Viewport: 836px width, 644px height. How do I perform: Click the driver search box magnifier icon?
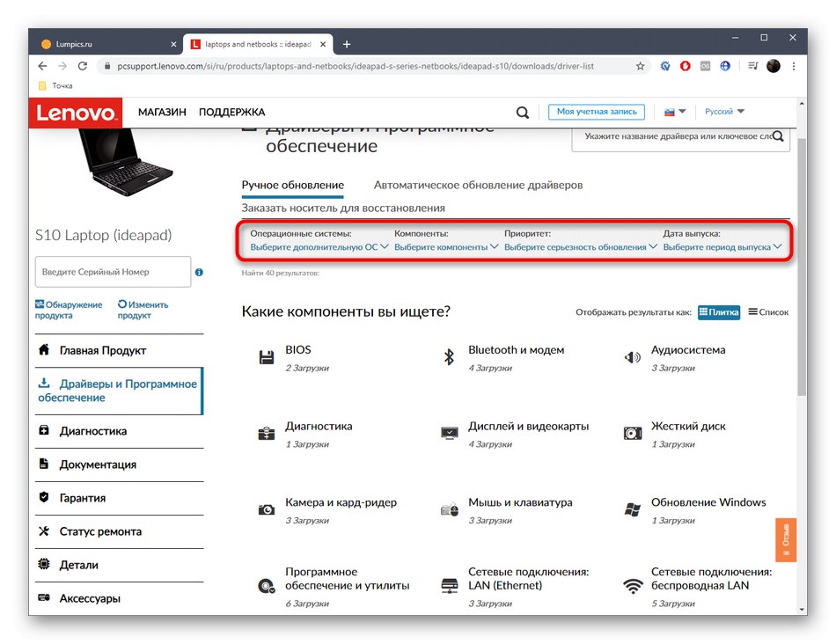tap(779, 136)
